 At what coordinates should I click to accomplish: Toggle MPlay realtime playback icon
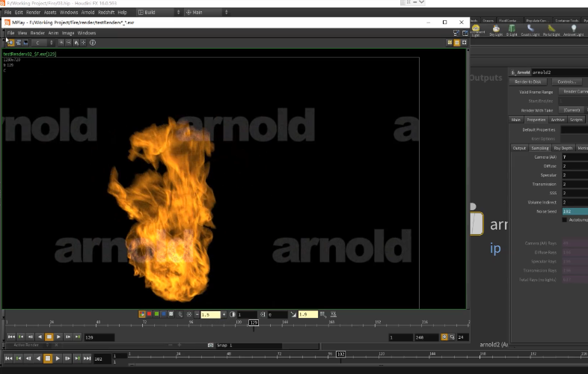(444, 337)
